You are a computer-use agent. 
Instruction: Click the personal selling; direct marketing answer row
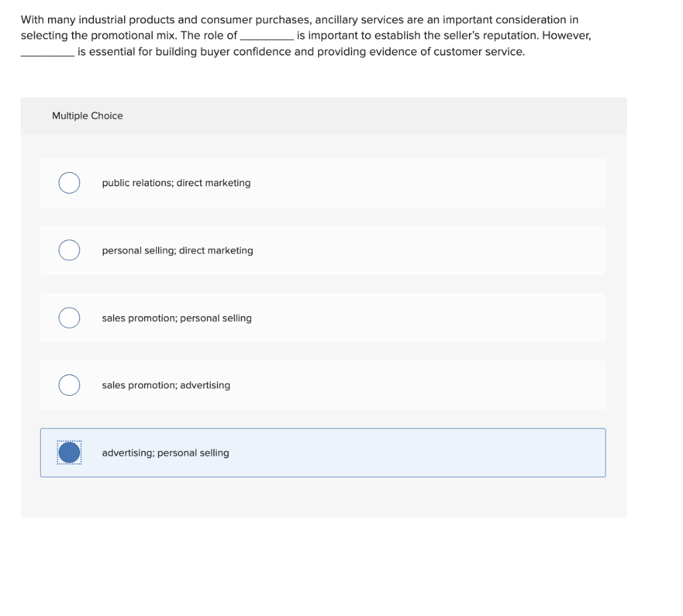point(323,250)
